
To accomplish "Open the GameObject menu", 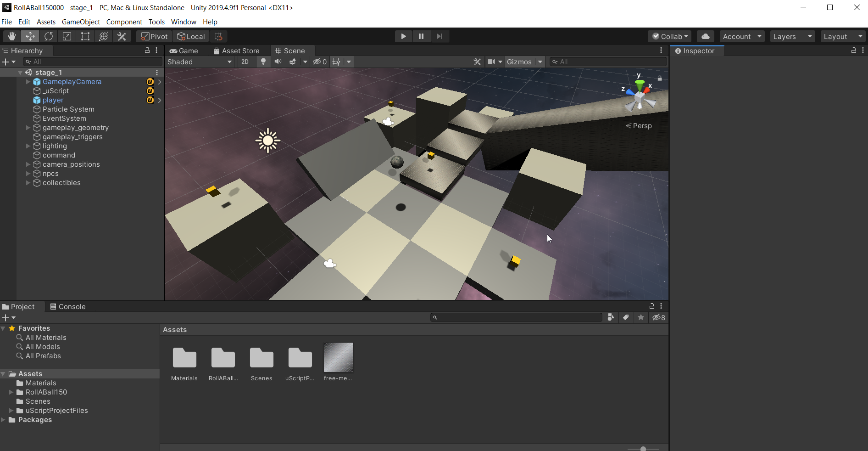I will tap(81, 22).
